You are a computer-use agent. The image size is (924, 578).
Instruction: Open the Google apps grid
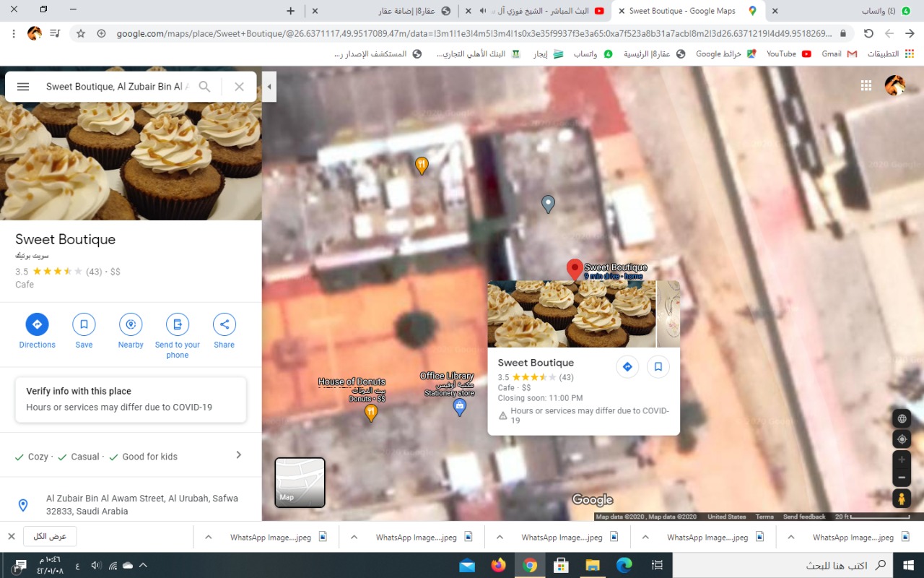coord(866,85)
